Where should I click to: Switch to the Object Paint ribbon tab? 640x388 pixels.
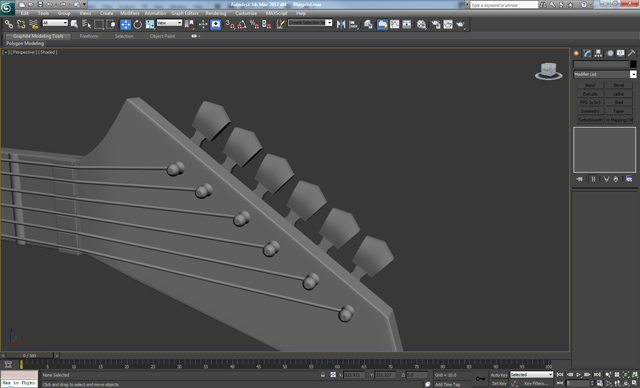pos(162,36)
